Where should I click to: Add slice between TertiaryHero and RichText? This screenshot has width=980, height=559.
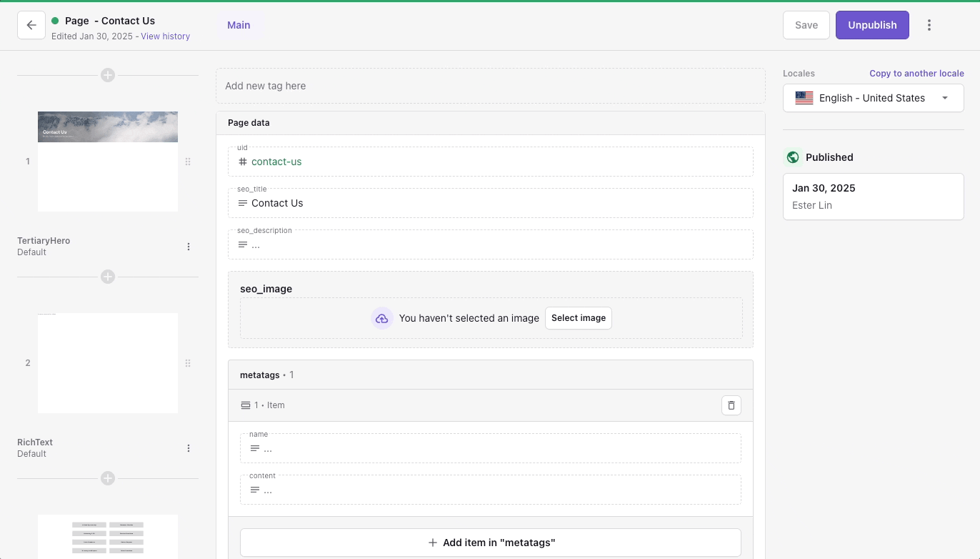pos(108,277)
